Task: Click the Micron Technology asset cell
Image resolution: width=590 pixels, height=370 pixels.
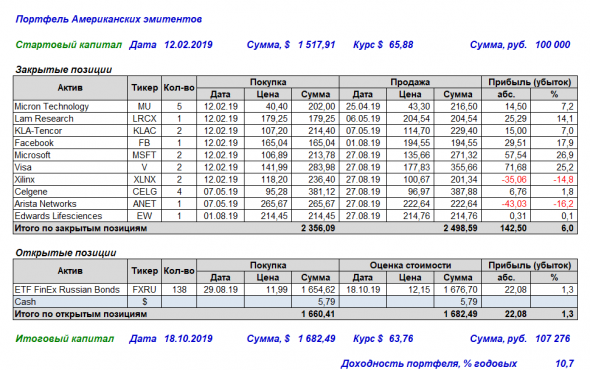Action: point(70,107)
